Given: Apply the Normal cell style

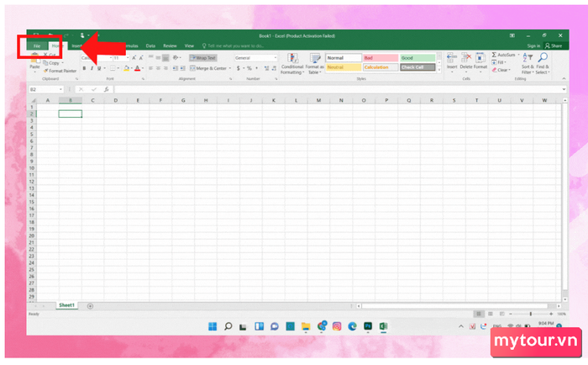Looking at the screenshot, I should pos(344,58).
